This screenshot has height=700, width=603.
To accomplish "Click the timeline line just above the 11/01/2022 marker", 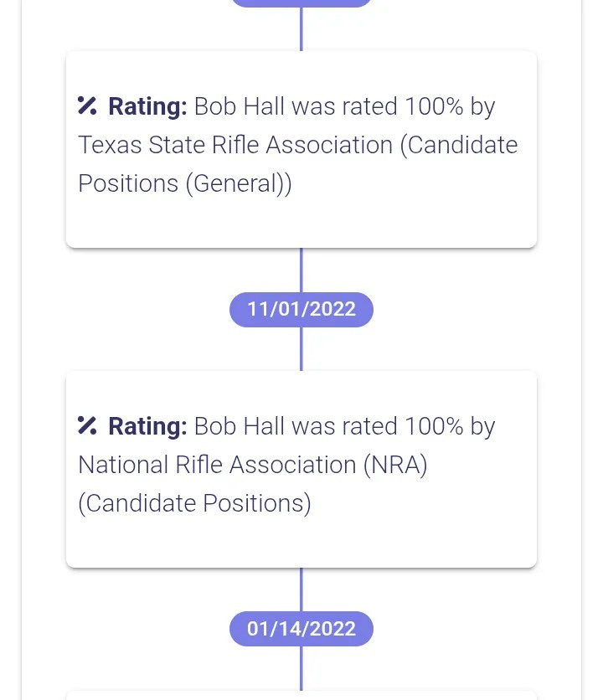I will 301,270.
